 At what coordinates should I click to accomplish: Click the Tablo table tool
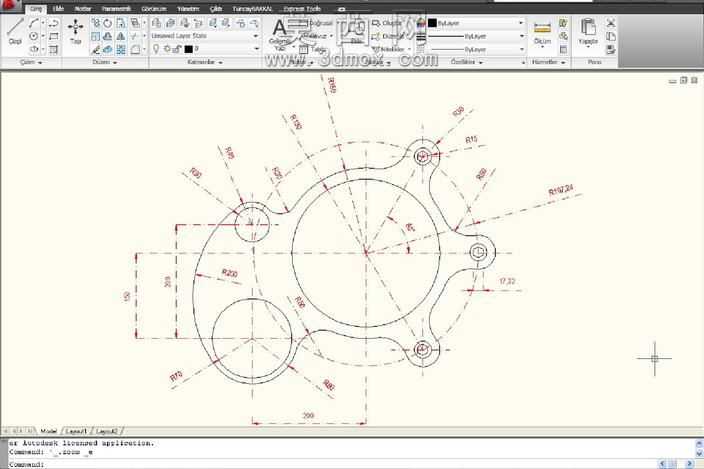tap(312, 49)
